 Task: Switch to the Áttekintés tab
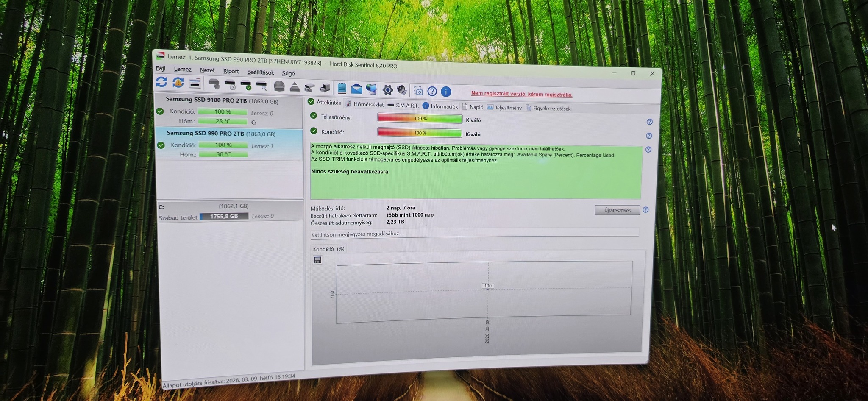pyautogui.click(x=325, y=102)
